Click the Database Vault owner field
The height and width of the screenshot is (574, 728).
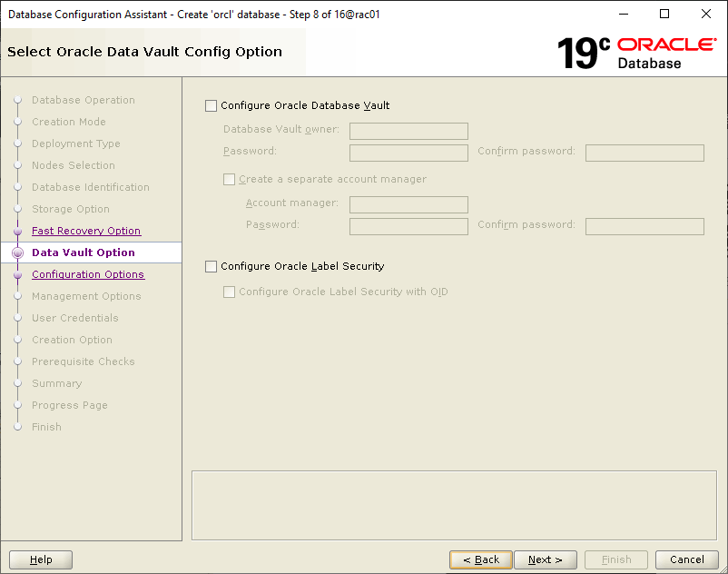point(408,131)
